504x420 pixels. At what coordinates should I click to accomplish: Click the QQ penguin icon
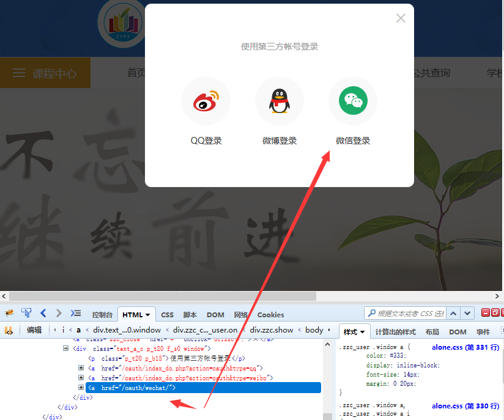(x=280, y=101)
